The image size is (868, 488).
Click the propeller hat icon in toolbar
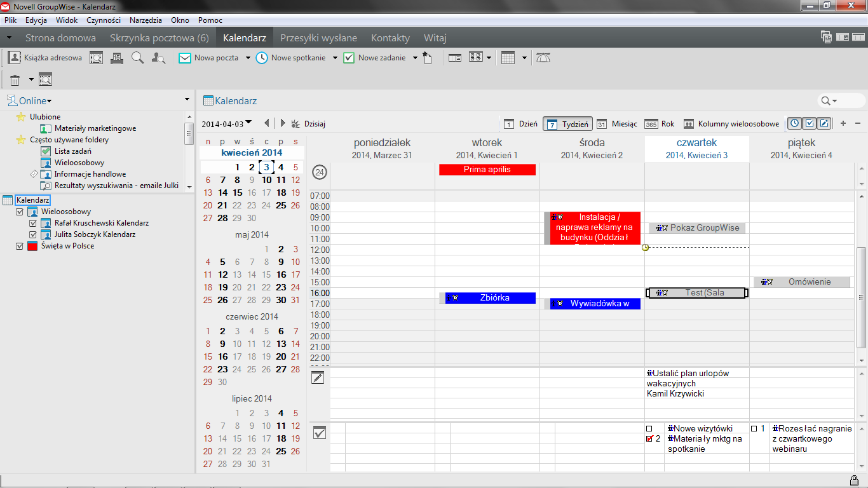(x=543, y=58)
